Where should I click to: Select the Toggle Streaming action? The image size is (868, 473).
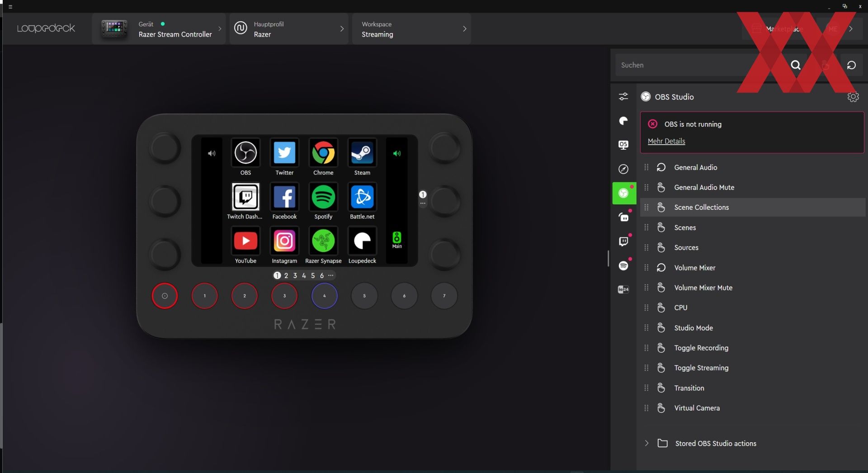[752, 368]
